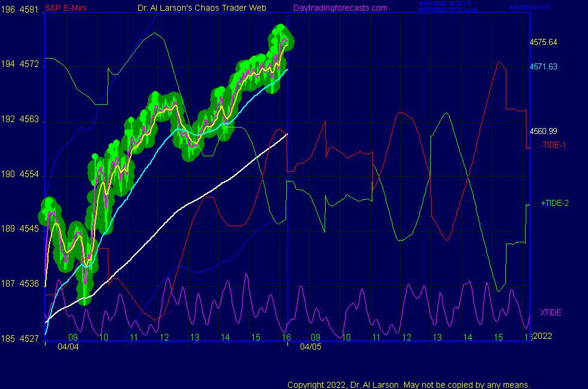This screenshot has width=588, height=389.
Task: Click the 4536 price axis label
Action: (x=31, y=284)
